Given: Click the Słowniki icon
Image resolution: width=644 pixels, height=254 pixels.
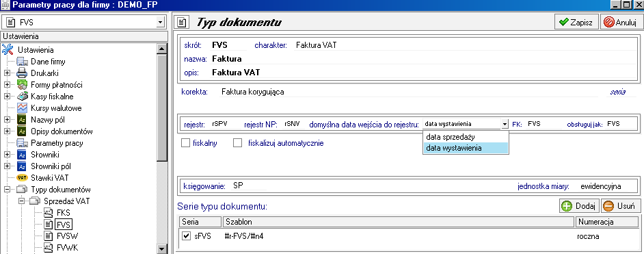Looking at the screenshot, I should [x=22, y=155].
